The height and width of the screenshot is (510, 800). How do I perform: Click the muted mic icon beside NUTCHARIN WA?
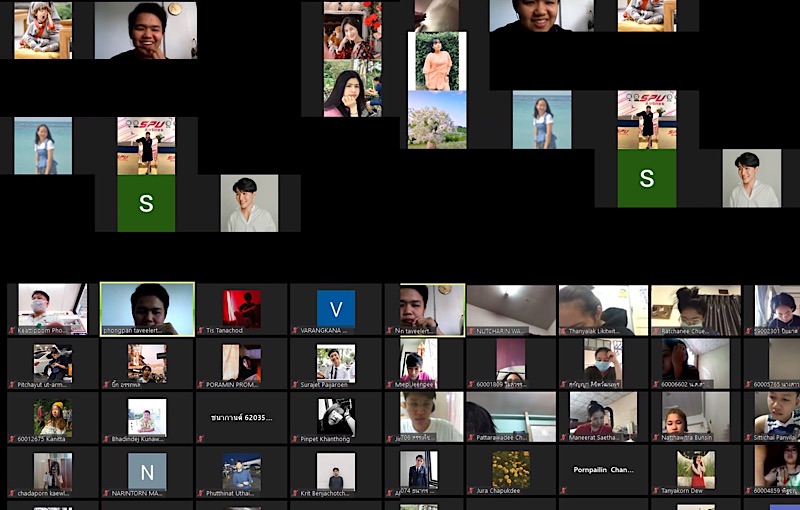(x=471, y=331)
